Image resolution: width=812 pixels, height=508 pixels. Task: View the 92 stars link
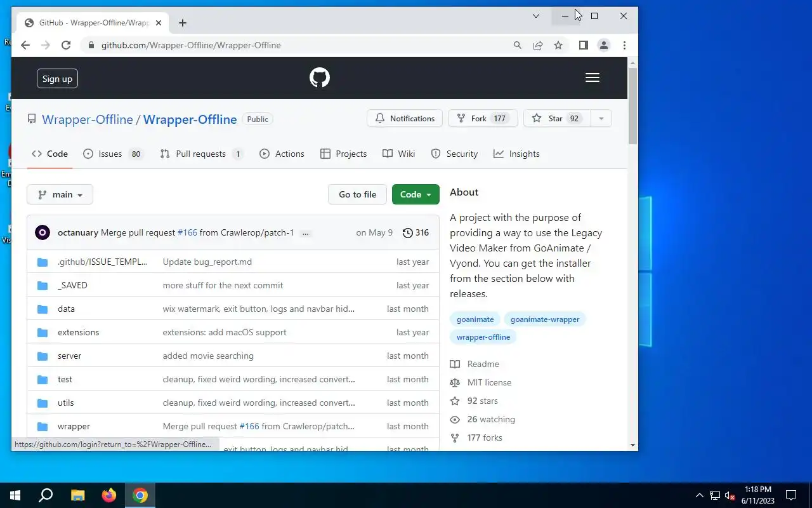click(x=474, y=401)
